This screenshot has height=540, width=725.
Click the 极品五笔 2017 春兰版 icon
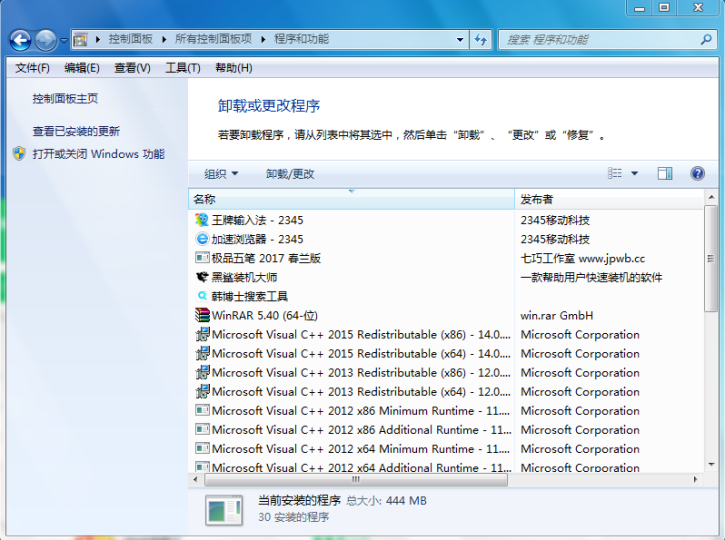pyautogui.click(x=202, y=258)
